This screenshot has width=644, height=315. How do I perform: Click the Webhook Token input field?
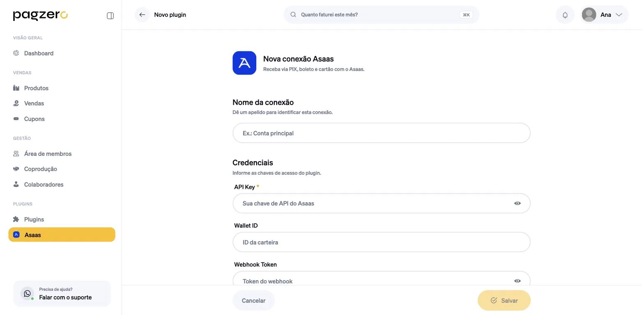coord(382,279)
